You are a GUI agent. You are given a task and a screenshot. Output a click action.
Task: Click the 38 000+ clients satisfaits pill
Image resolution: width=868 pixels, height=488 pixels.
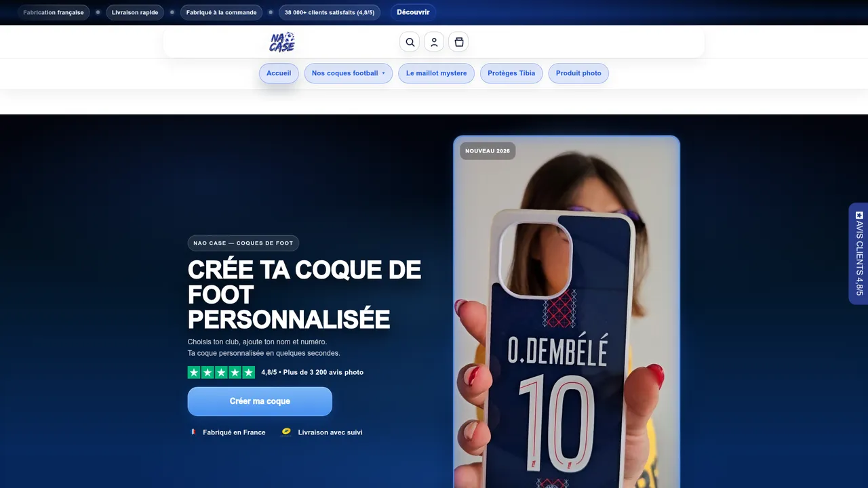click(330, 12)
